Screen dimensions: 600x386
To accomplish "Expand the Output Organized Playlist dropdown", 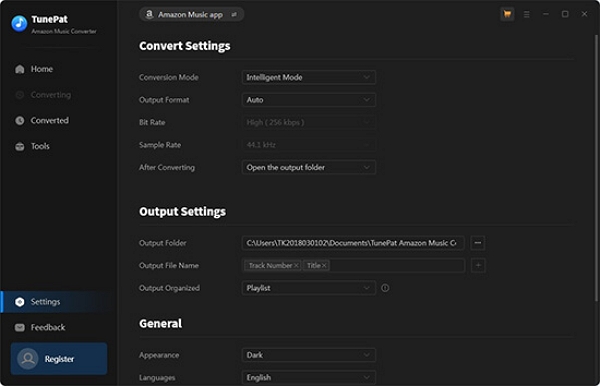I will coord(308,288).
